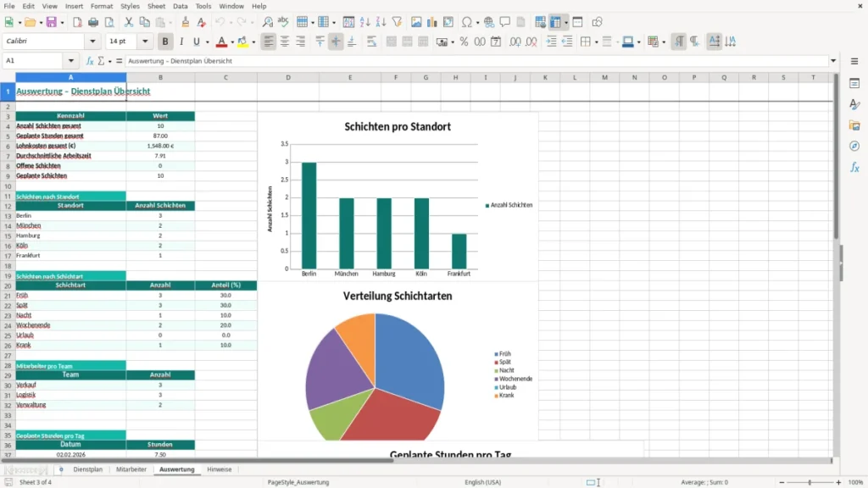The image size is (868, 488).
Task: Expand the font name dropdown
Action: coord(92,41)
